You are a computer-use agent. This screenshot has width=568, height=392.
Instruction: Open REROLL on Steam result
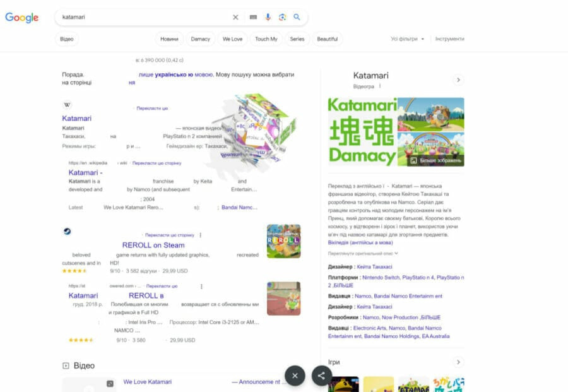pyautogui.click(x=153, y=246)
